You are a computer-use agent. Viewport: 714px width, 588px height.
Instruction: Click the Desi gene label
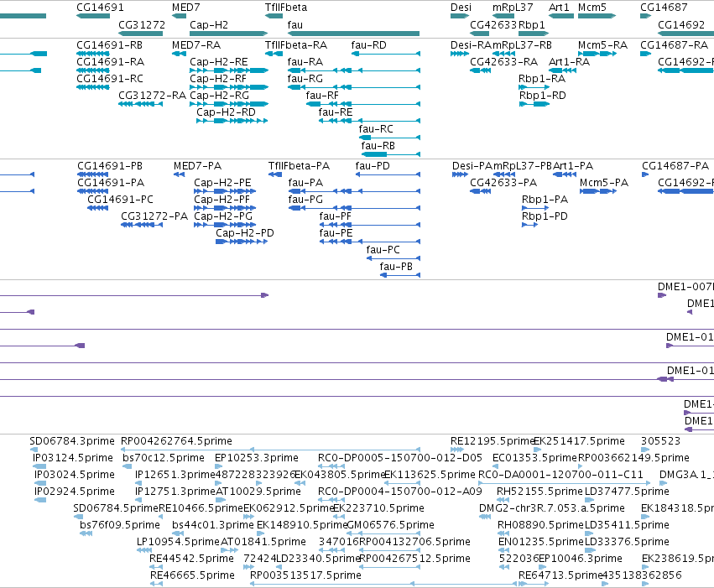tap(461, 8)
